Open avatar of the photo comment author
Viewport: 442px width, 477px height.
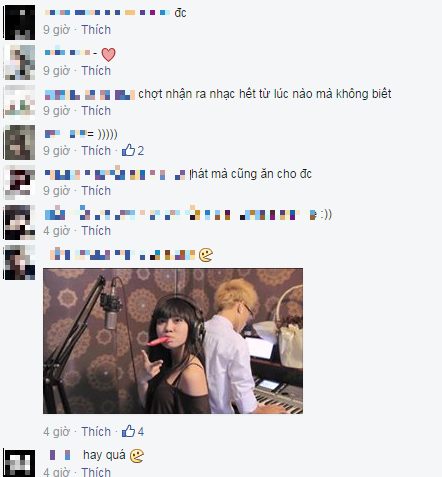pos(20,262)
